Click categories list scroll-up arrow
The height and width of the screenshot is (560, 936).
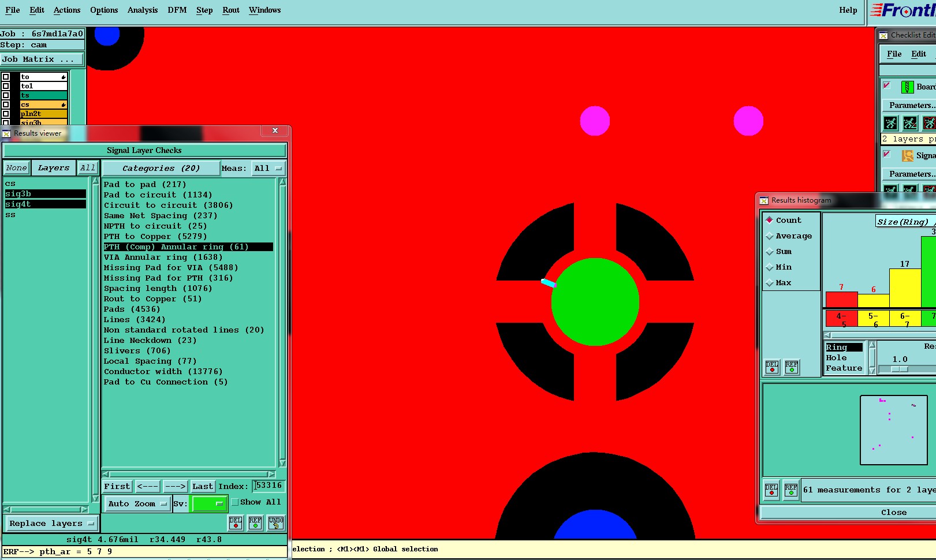282,182
